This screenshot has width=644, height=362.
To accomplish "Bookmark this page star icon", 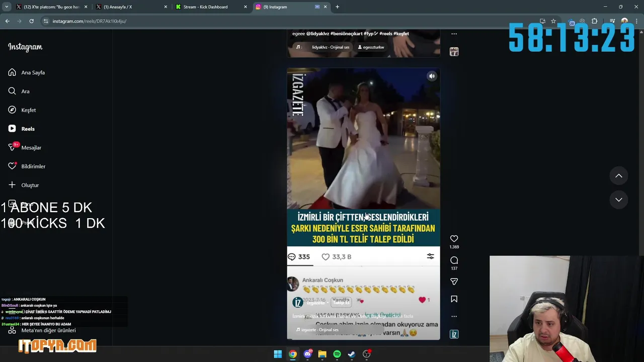I will [x=553, y=21].
